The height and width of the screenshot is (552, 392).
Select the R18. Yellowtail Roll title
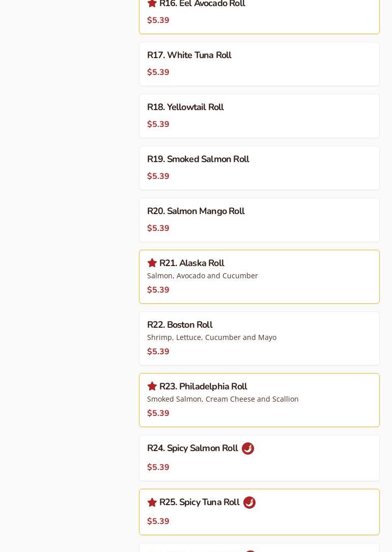(x=185, y=107)
